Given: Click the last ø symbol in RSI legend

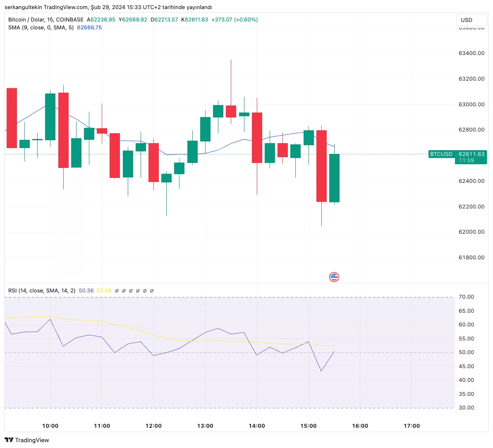Looking at the screenshot, I should 152,291.
